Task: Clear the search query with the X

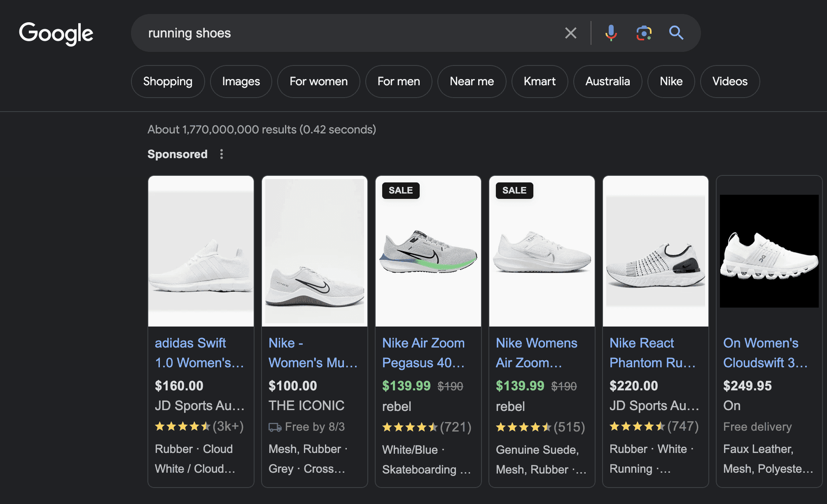Action: [570, 33]
